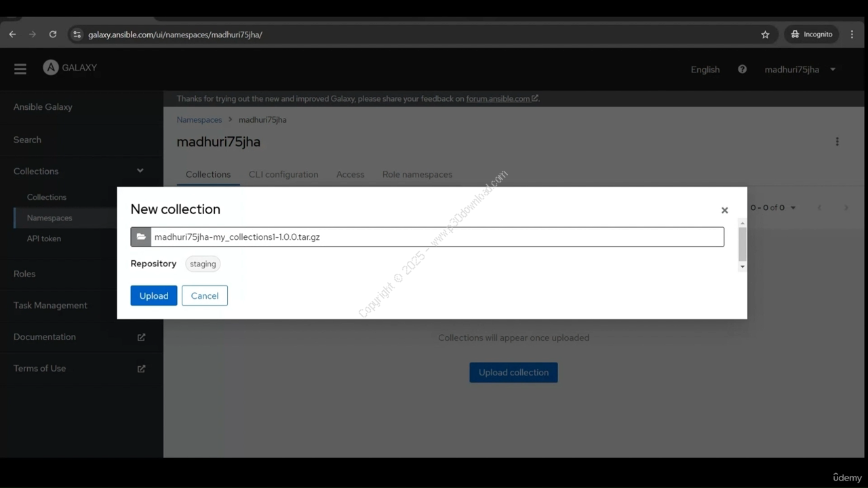Click the Upload collection button
868x488 pixels.
click(513, 372)
